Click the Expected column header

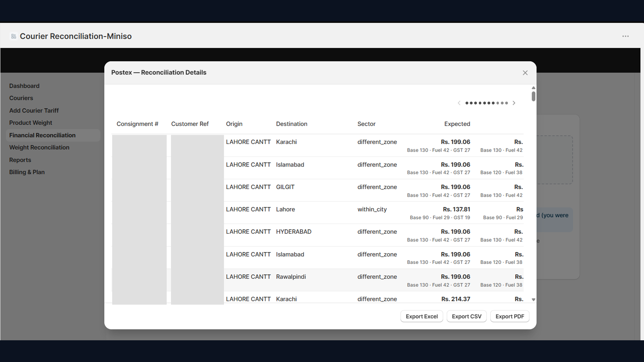click(x=457, y=124)
